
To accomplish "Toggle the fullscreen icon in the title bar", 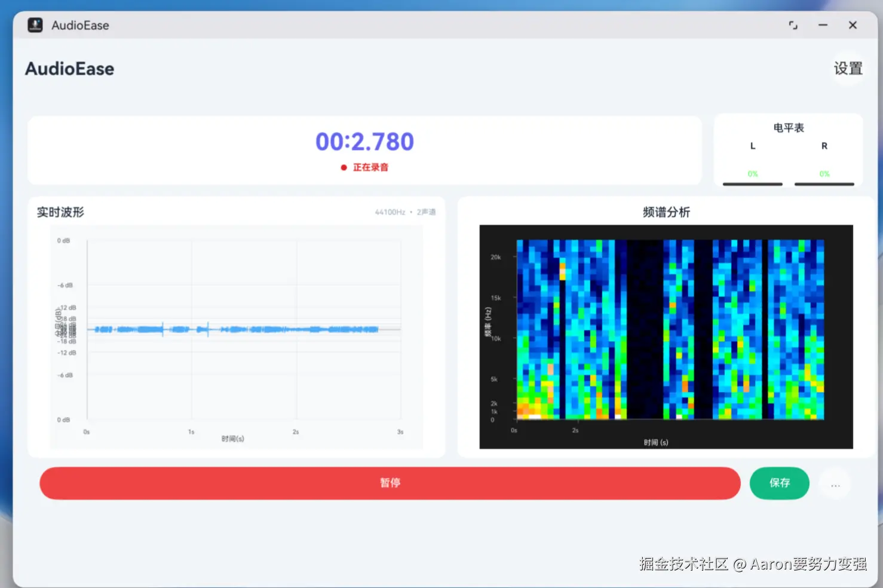I will coord(793,25).
